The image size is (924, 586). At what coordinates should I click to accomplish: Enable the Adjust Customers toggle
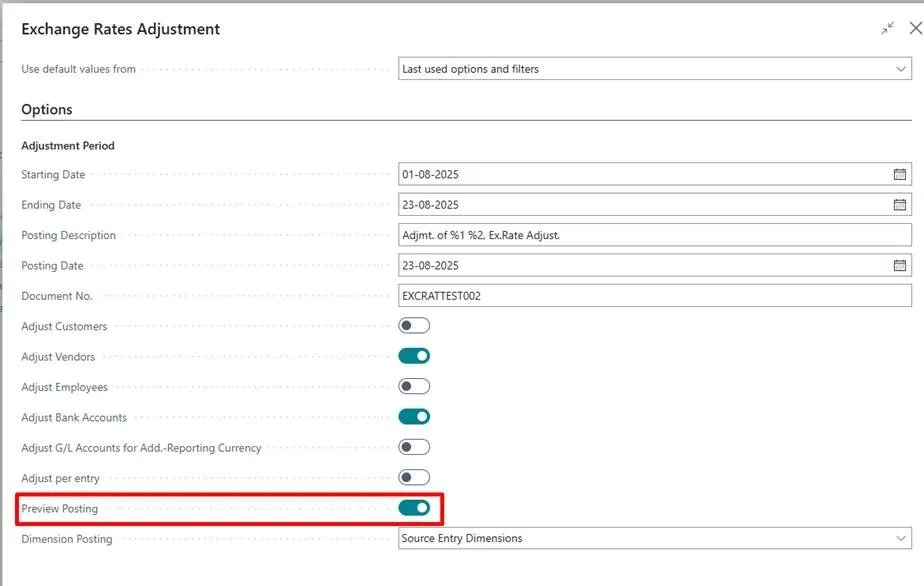tap(414, 326)
